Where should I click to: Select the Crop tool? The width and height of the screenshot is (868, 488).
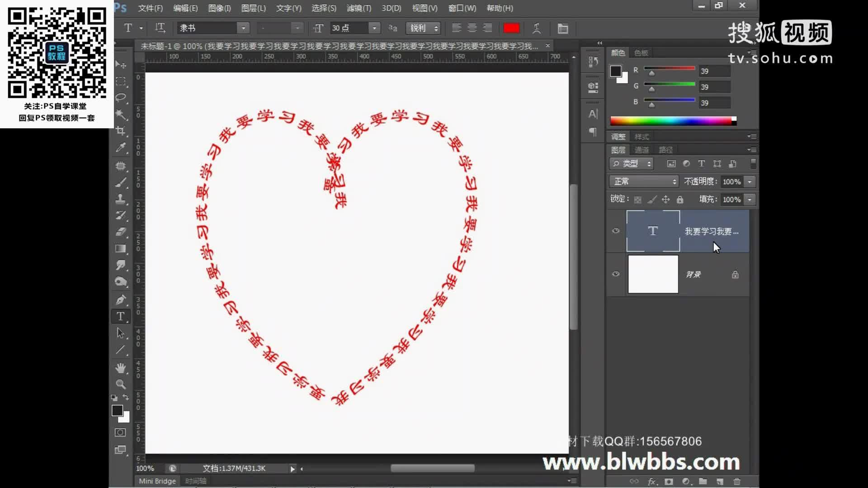(x=120, y=131)
